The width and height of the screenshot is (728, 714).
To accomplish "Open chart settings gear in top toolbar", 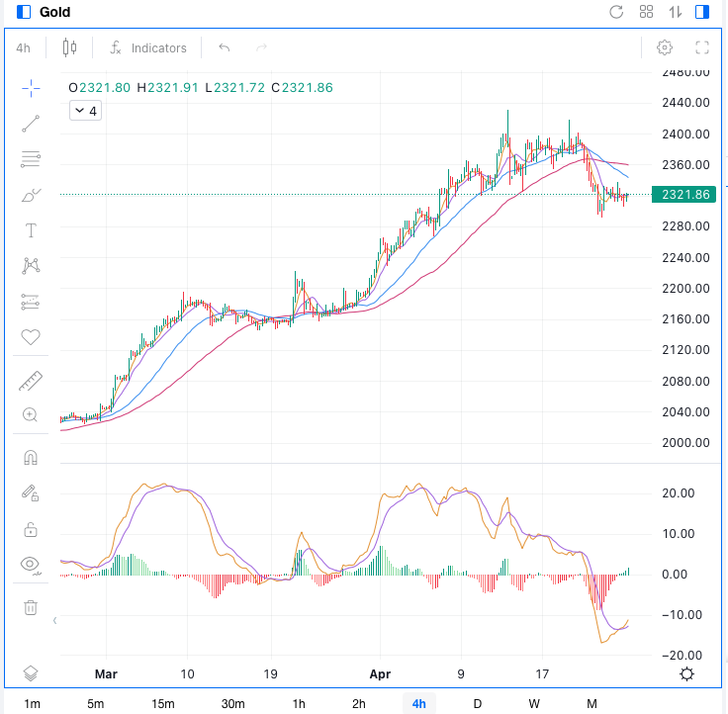I will (x=665, y=47).
